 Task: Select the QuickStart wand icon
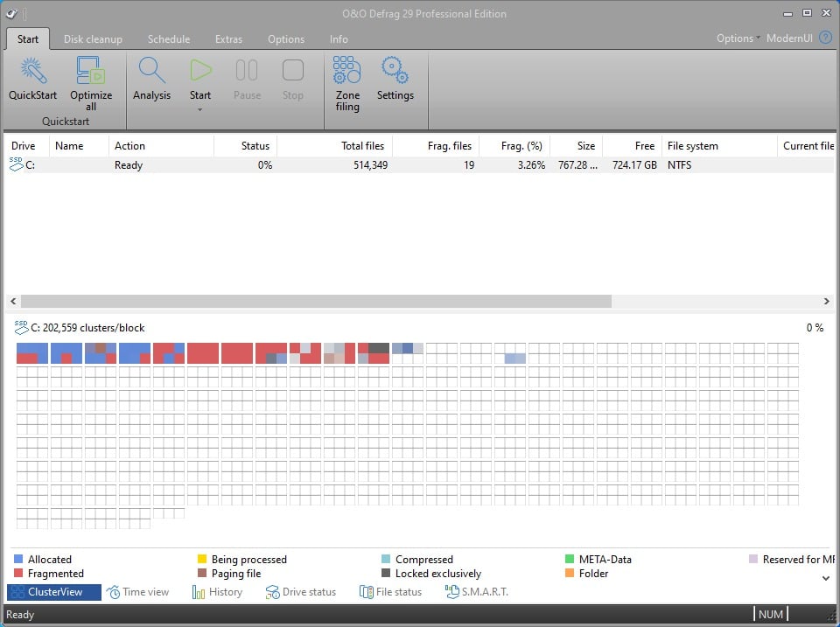point(31,70)
